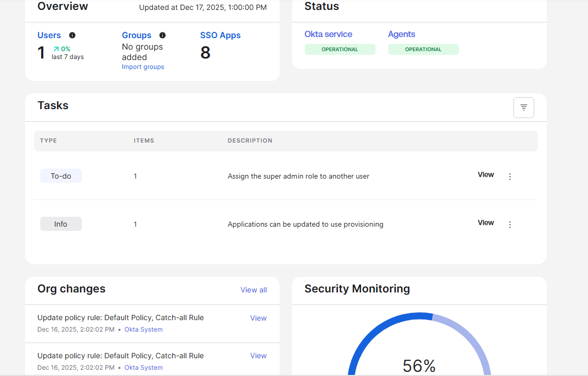
Task: Click the SSO Apps link
Action: click(220, 35)
